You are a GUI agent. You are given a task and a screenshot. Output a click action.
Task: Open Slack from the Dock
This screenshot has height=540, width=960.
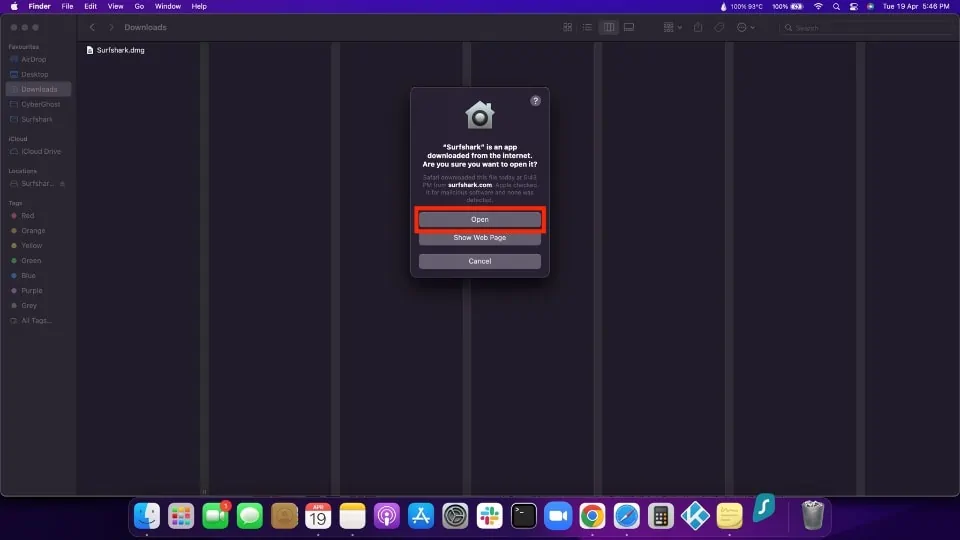point(490,516)
